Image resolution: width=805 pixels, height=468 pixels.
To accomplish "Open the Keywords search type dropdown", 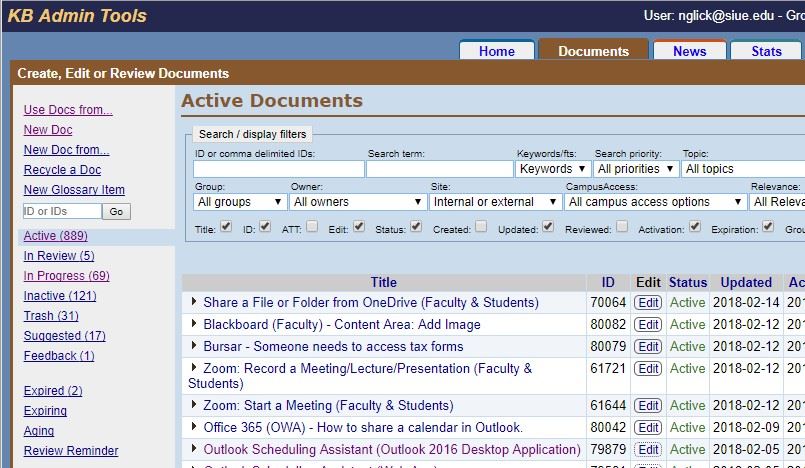I will tap(552, 169).
